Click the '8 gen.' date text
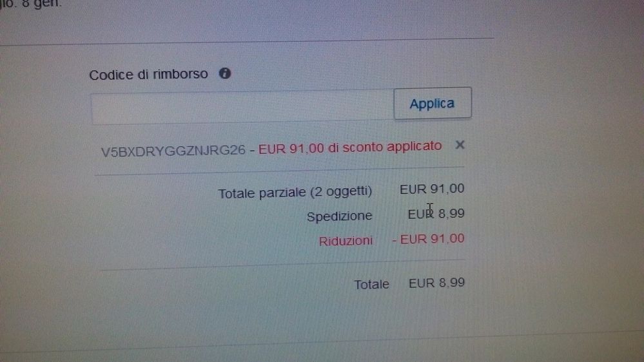 click(41, 4)
